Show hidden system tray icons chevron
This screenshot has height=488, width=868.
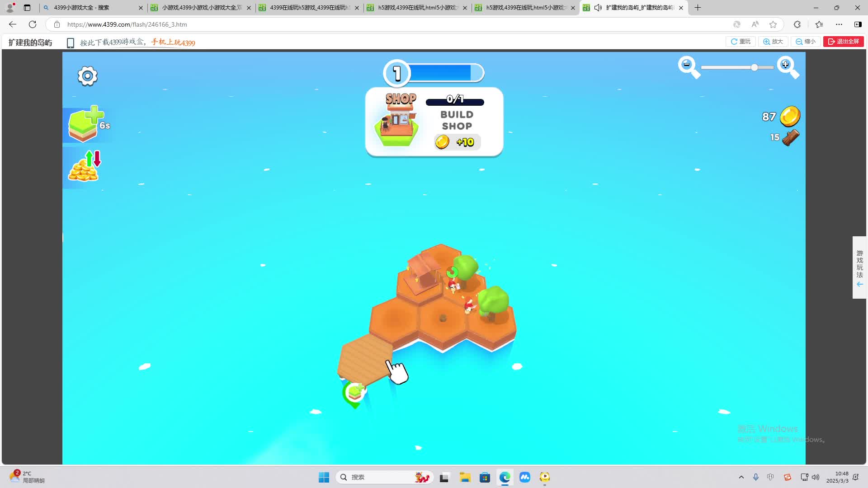tap(741, 477)
